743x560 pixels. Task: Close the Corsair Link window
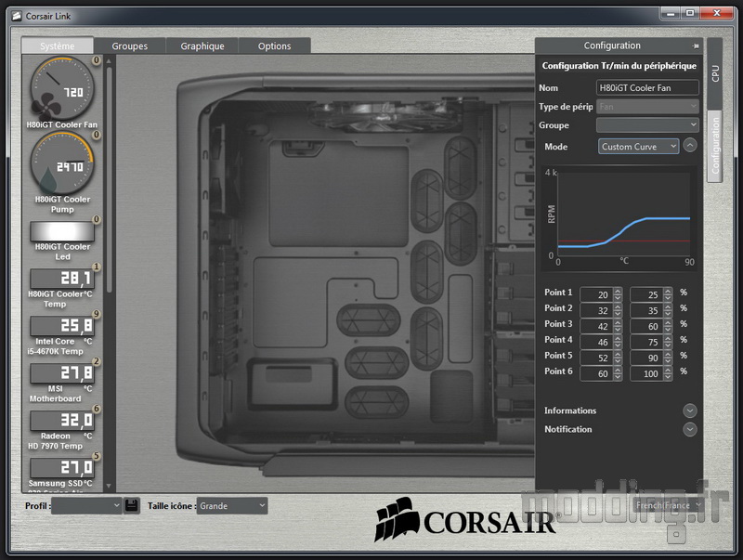[717, 13]
